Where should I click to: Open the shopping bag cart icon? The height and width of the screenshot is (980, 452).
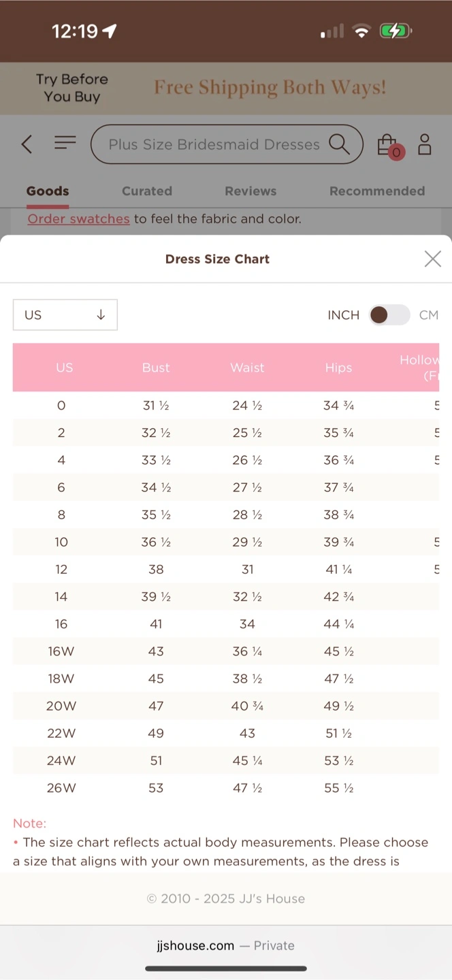[389, 145]
